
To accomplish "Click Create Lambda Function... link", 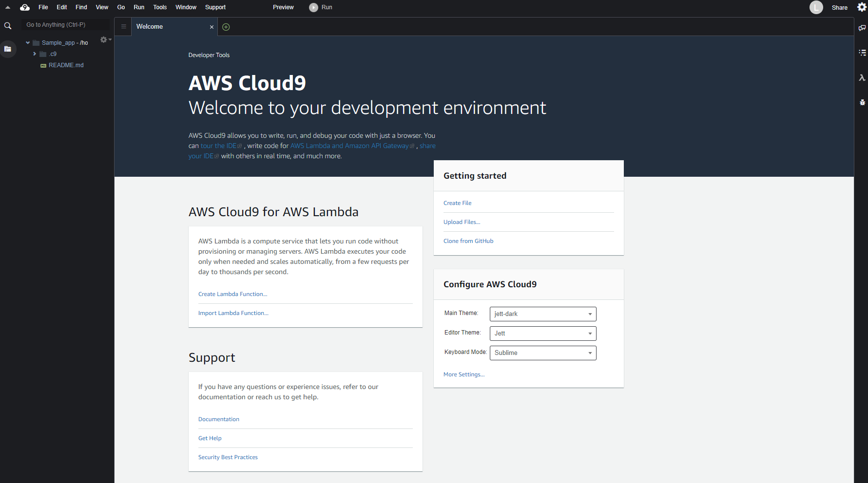I will (x=232, y=294).
